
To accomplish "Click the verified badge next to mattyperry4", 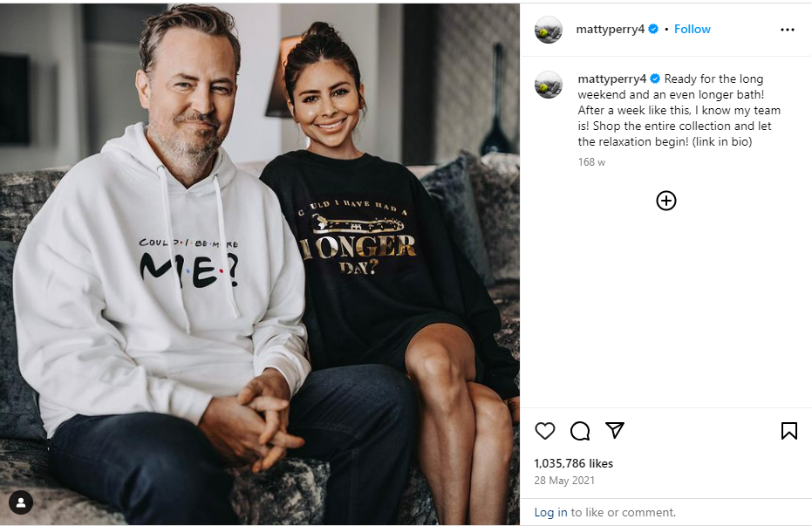I will pos(652,29).
